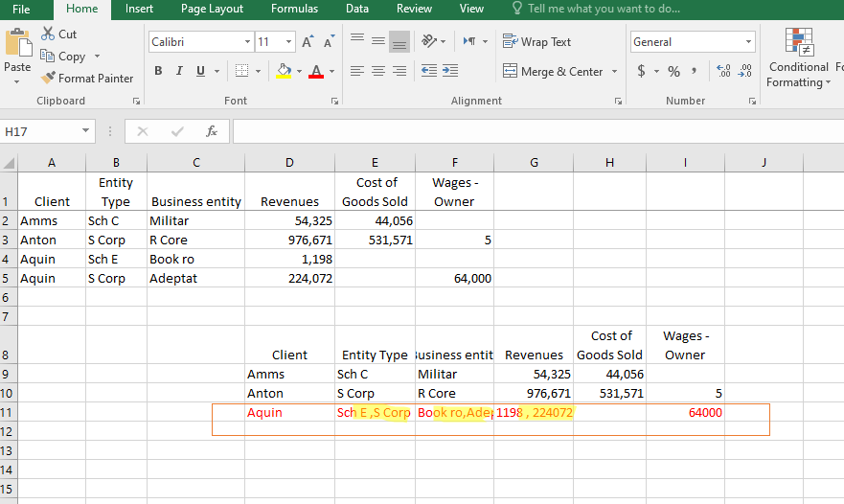Image resolution: width=844 pixels, height=504 pixels.
Task: Middle align cell contents
Action: (x=378, y=41)
